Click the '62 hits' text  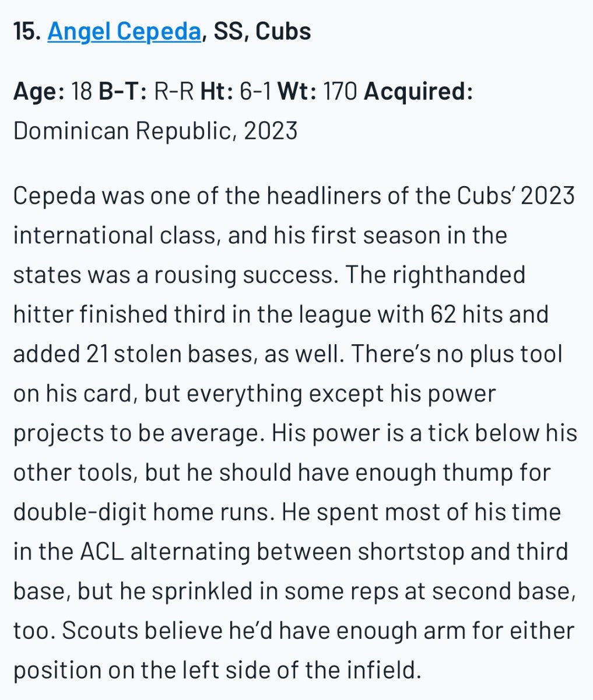[472, 314]
